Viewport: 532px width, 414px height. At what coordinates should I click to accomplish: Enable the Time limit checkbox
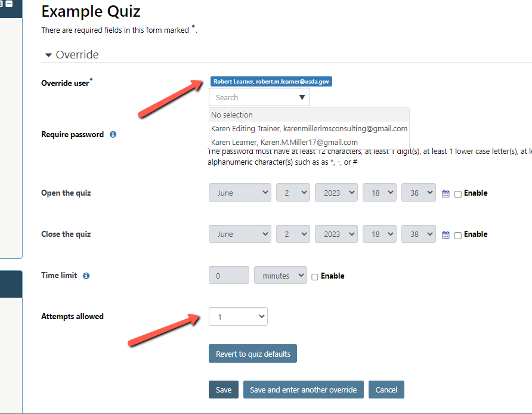[315, 277]
